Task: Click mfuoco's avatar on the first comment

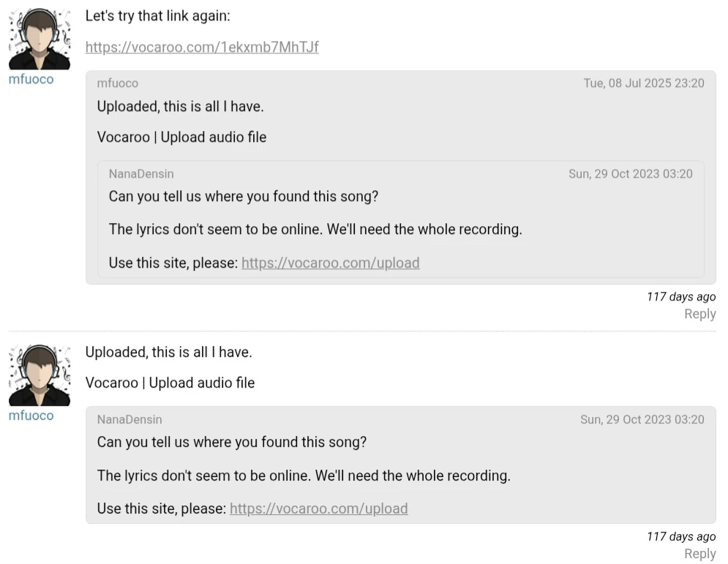Action: click(40, 39)
